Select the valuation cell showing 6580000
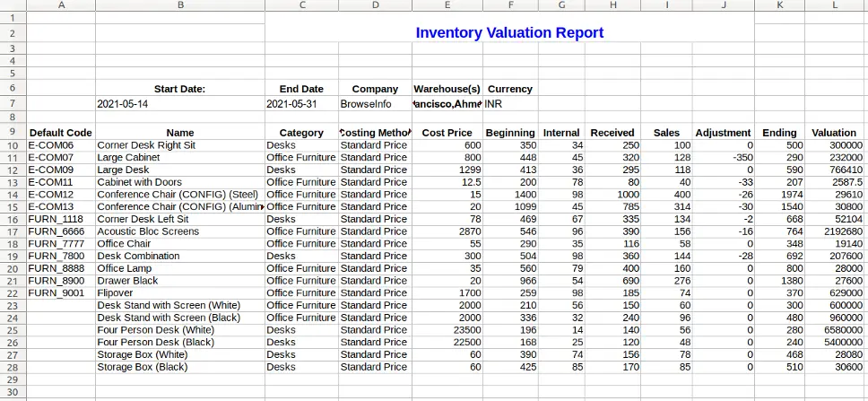Image resolution: width=868 pixels, height=401 pixels. pos(833,330)
